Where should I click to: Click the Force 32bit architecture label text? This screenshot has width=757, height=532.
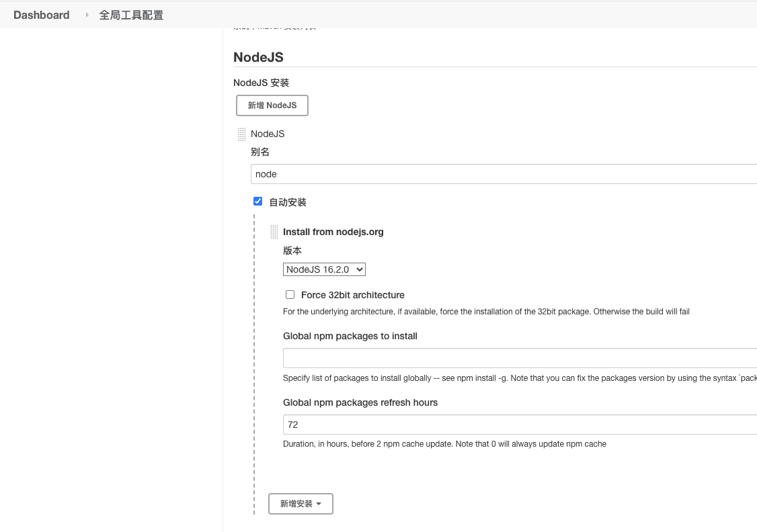(x=353, y=295)
